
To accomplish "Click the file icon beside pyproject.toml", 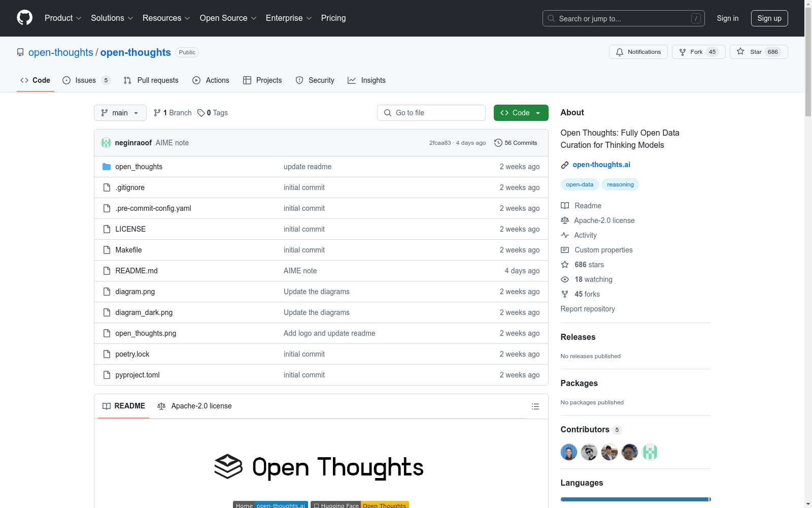I will (107, 375).
